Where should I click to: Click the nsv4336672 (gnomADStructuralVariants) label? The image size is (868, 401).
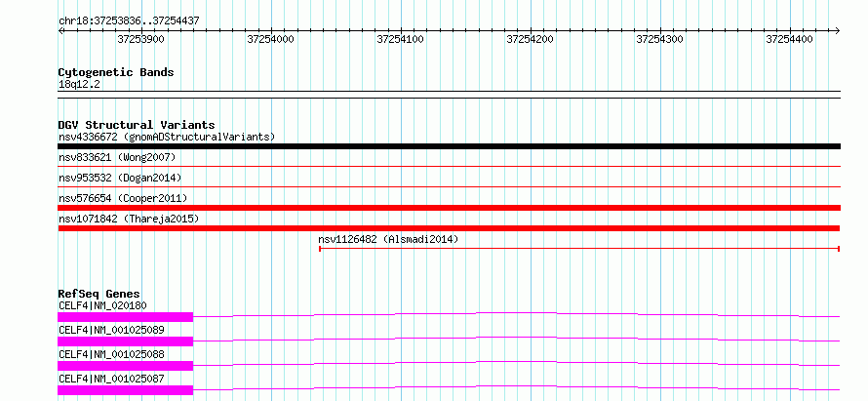coord(167,137)
